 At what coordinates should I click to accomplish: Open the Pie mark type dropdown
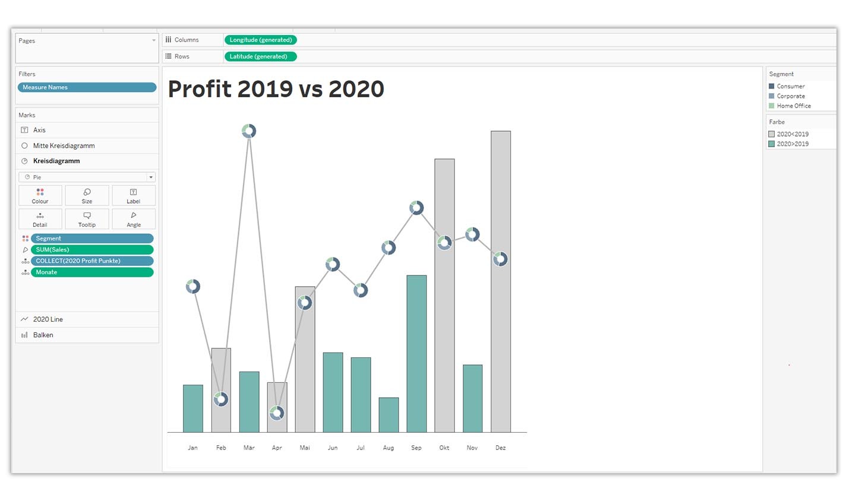point(87,177)
